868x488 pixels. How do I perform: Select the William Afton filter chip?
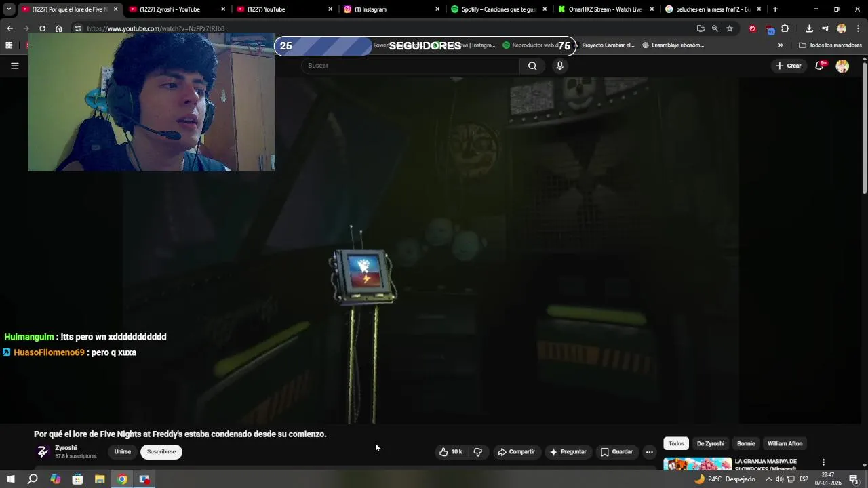[x=785, y=443]
